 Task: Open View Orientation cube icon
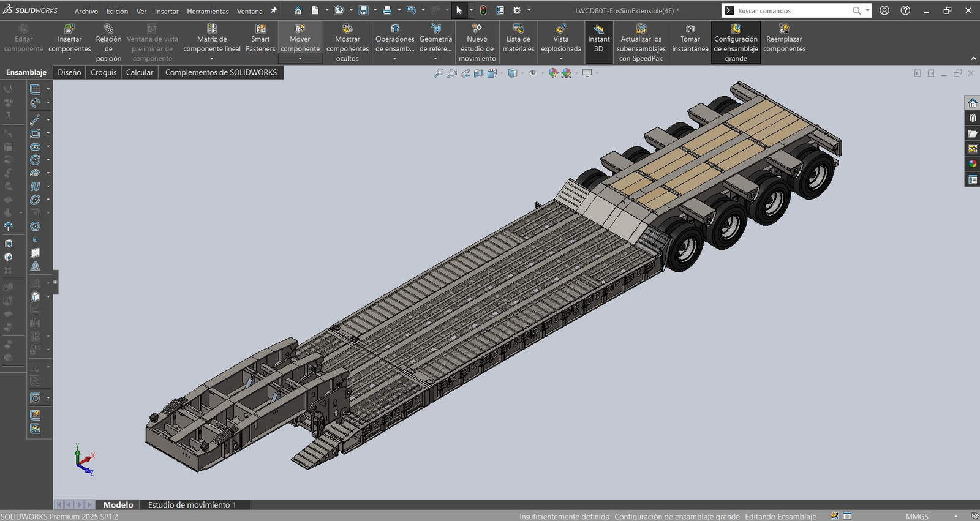492,73
